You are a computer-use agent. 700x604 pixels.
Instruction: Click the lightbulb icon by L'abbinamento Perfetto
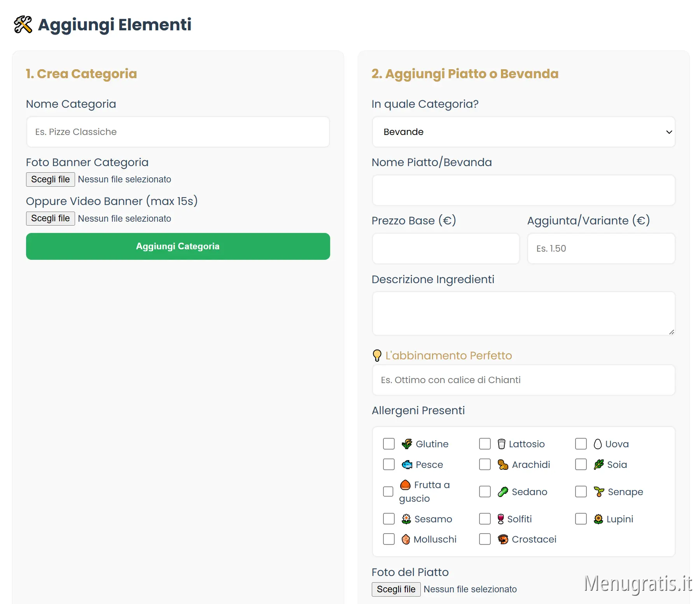(377, 355)
